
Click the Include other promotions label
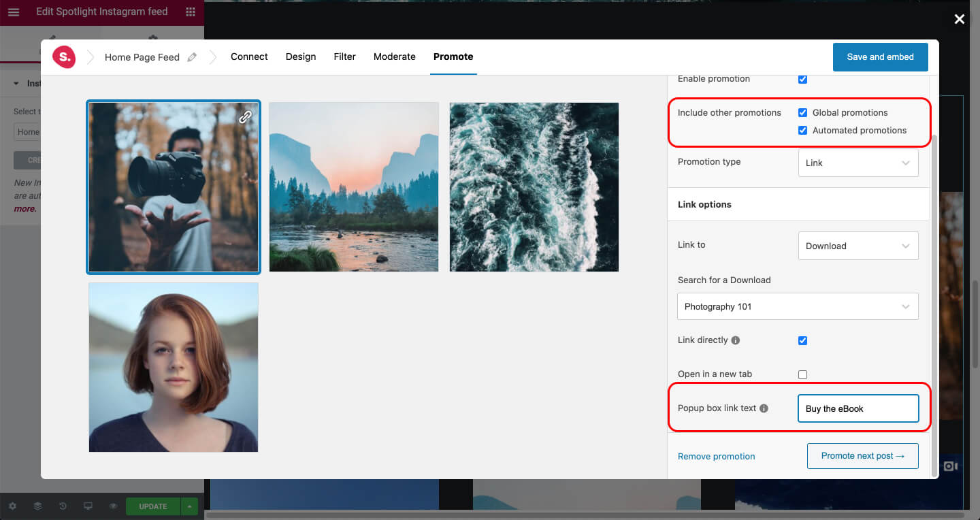730,113
